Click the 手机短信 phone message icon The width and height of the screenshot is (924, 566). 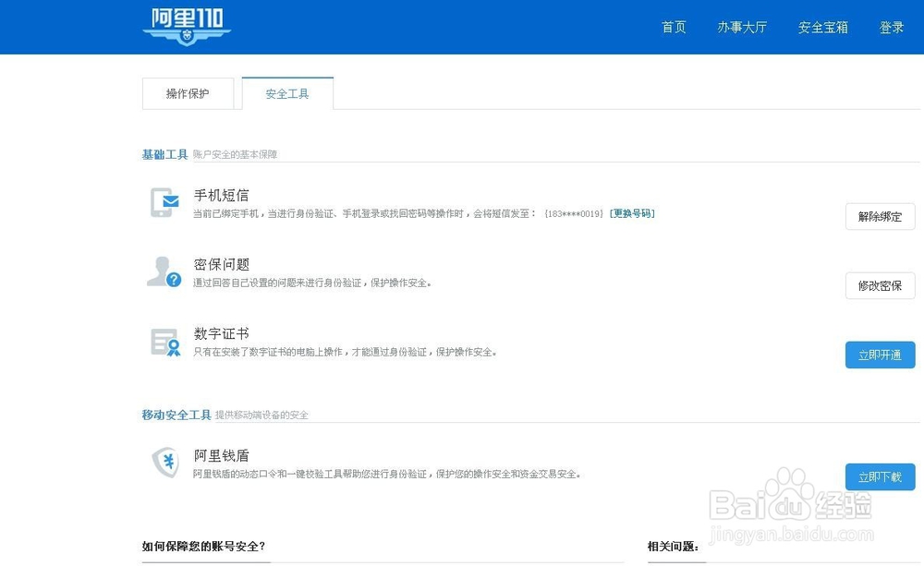(163, 203)
